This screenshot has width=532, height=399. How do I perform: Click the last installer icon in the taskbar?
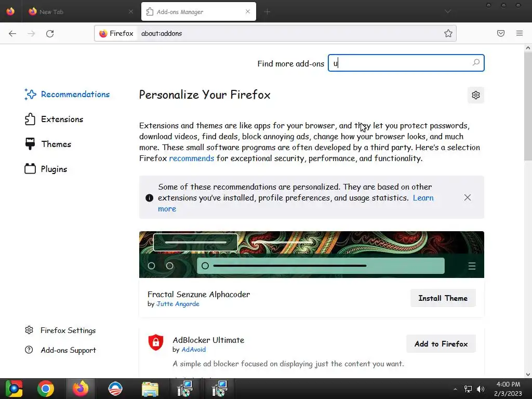tap(220, 389)
